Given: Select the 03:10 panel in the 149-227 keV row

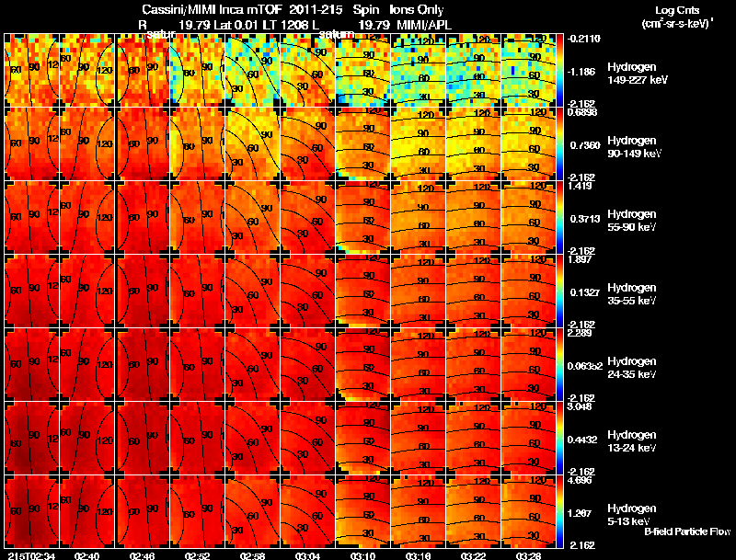Looking at the screenshot, I should (x=362, y=70).
